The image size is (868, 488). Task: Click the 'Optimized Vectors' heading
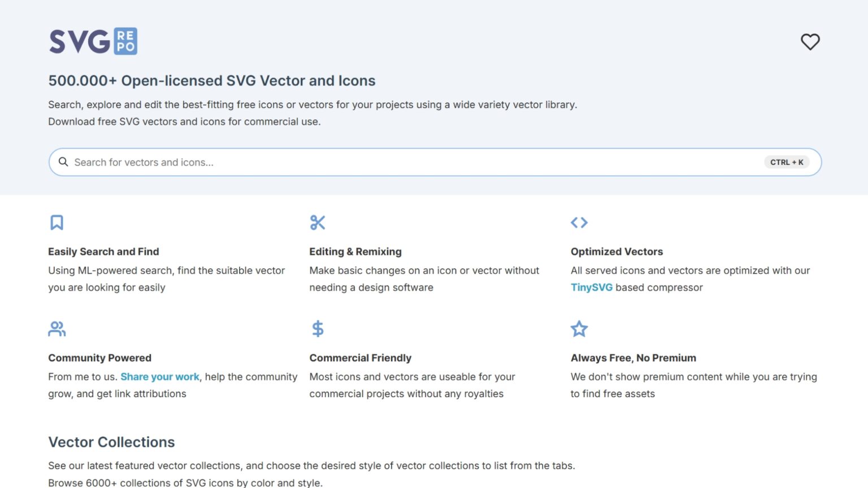click(x=617, y=252)
